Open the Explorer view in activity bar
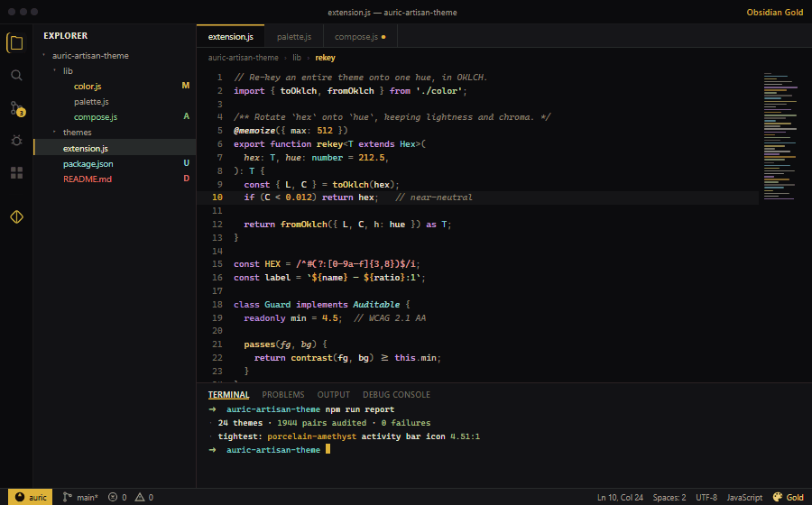This screenshot has width=812, height=505. 16,43
